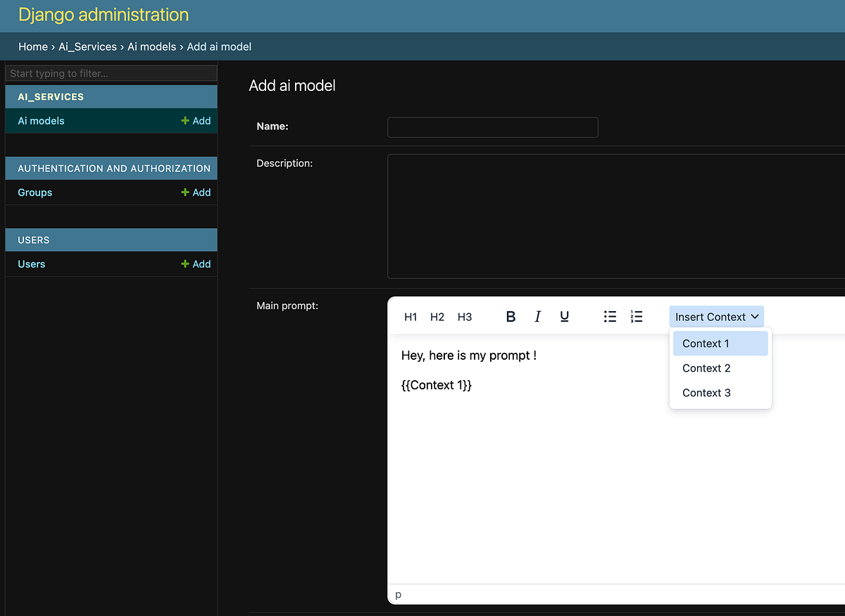Click Add next to Users
This screenshot has width=845, height=616.
click(196, 263)
